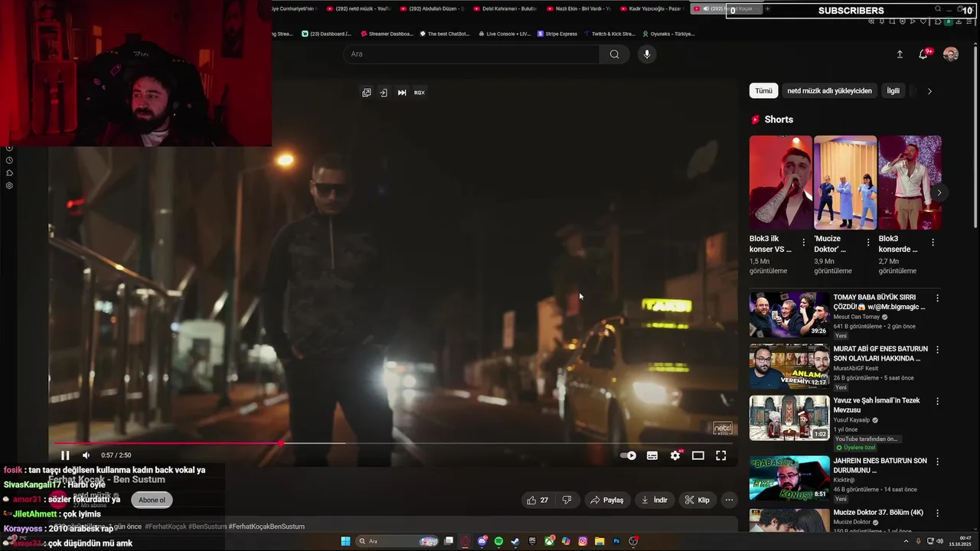Viewport: 980px width, 551px height.
Task: Open the Mucize Doktor short thumbnail
Action: pos(845,182)
